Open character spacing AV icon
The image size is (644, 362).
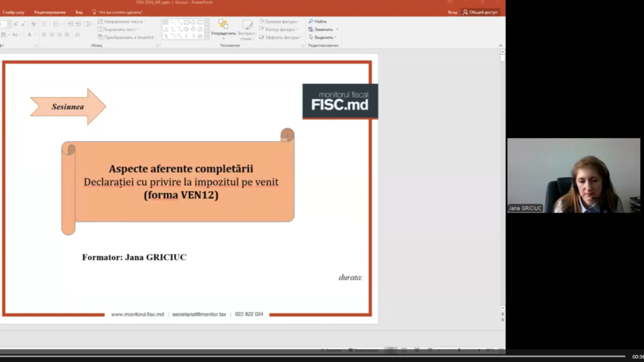(3, 35)
